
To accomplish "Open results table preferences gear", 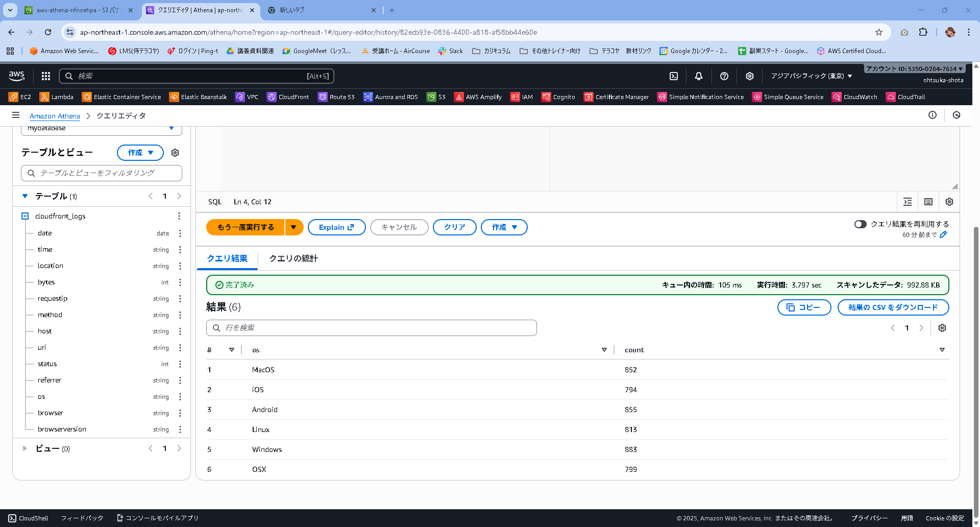I will [x=942, y=328].
